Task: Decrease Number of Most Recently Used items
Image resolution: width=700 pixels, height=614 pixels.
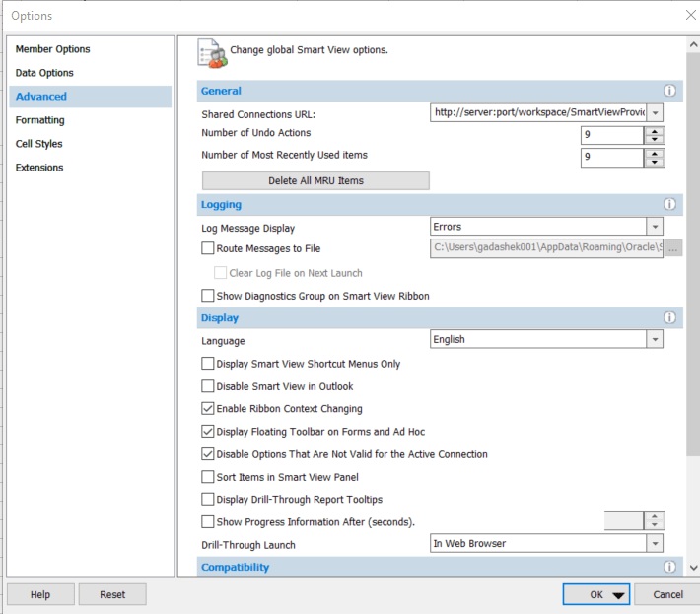Action: (x=655, y=163)
